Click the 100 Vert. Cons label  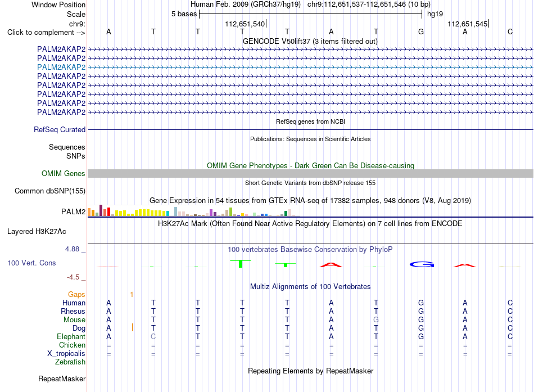click(31, 263)
